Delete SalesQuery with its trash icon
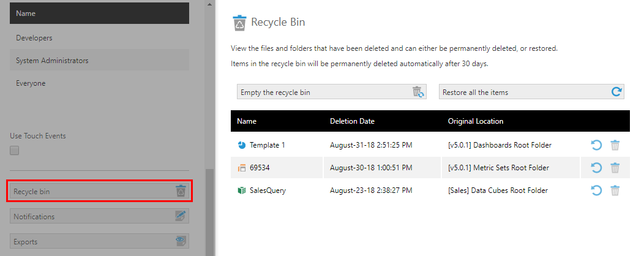Image resolution: width=644 pixels, height=256 pixels. click(x=615, y=190)
